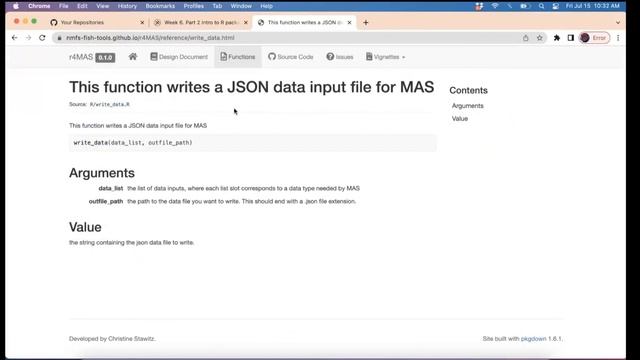
Task: Click the r4MAS brand title
Action: tap(81, 57)
